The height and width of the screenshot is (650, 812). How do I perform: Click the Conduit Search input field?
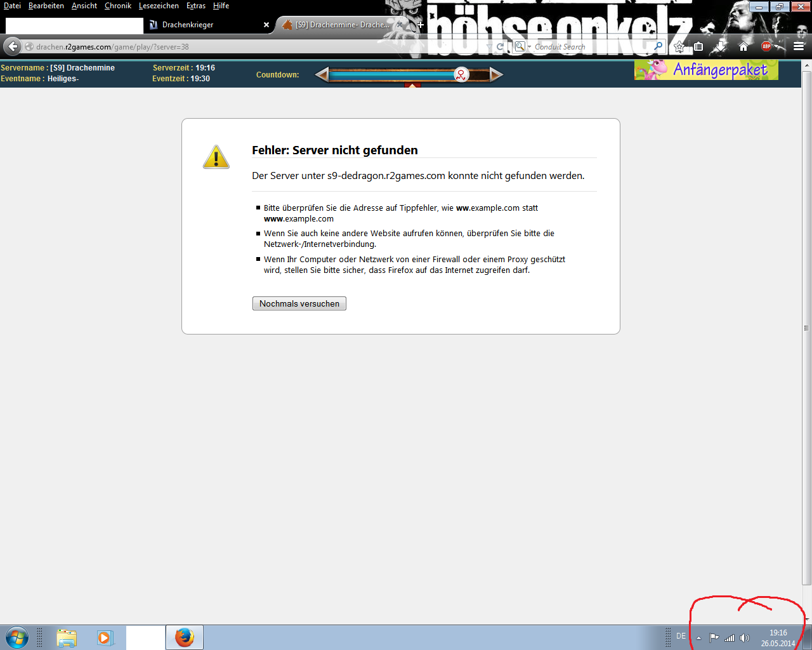590,46
